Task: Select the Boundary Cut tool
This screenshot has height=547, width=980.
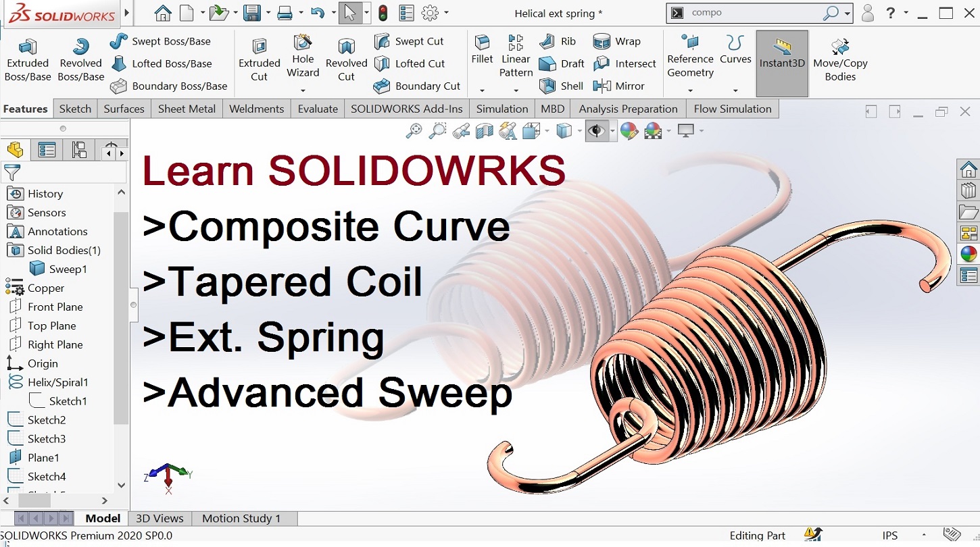Action: point(417,86)
